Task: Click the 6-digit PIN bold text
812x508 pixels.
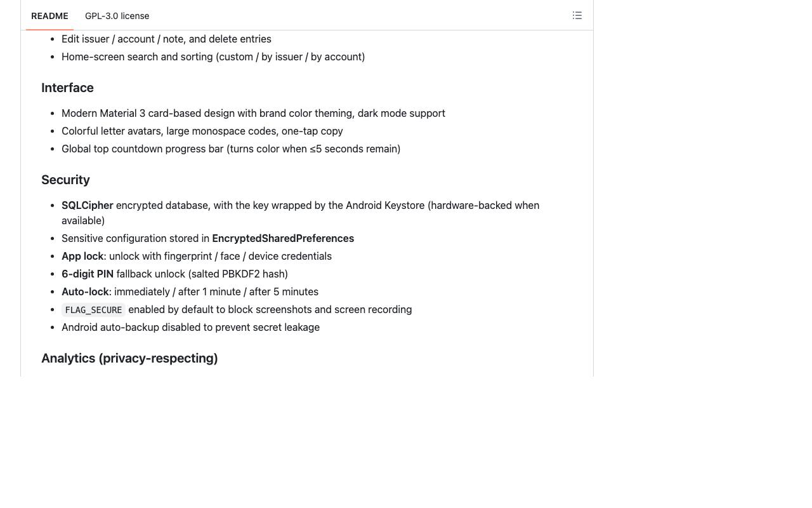Action: [x=88, y=274]
